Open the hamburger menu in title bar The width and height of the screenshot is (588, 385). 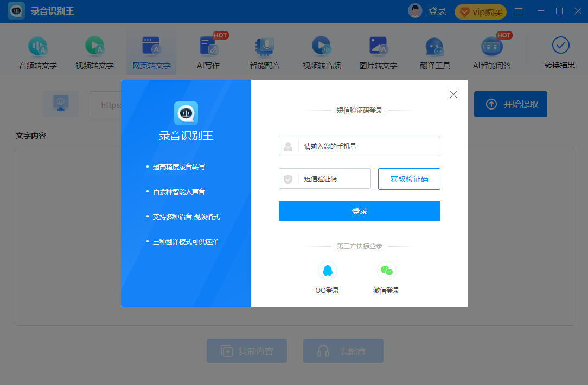coord(519,11)
